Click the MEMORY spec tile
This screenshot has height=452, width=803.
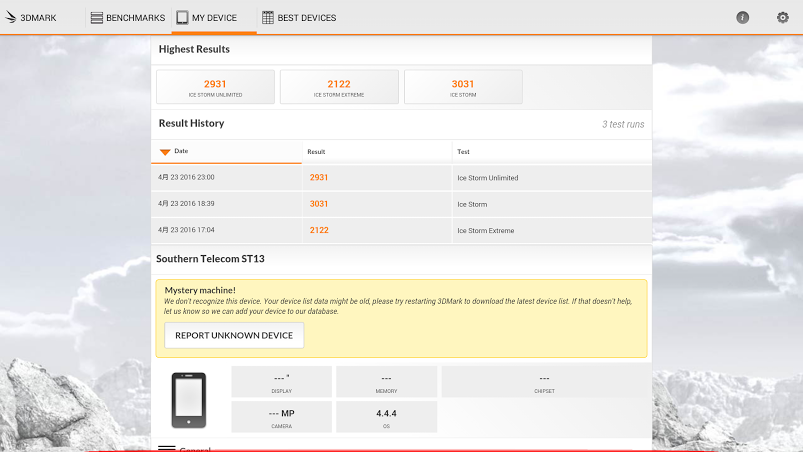[386, 382]
